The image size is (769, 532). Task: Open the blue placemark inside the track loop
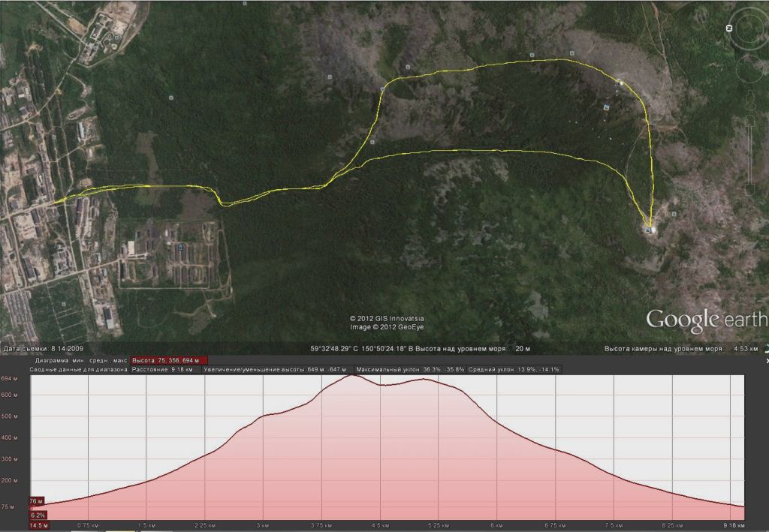(606, 108)
